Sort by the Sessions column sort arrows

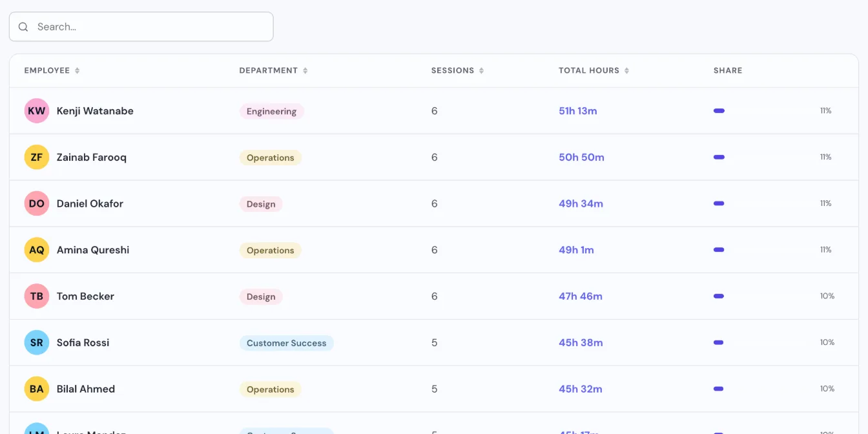(x=482, y=70)
